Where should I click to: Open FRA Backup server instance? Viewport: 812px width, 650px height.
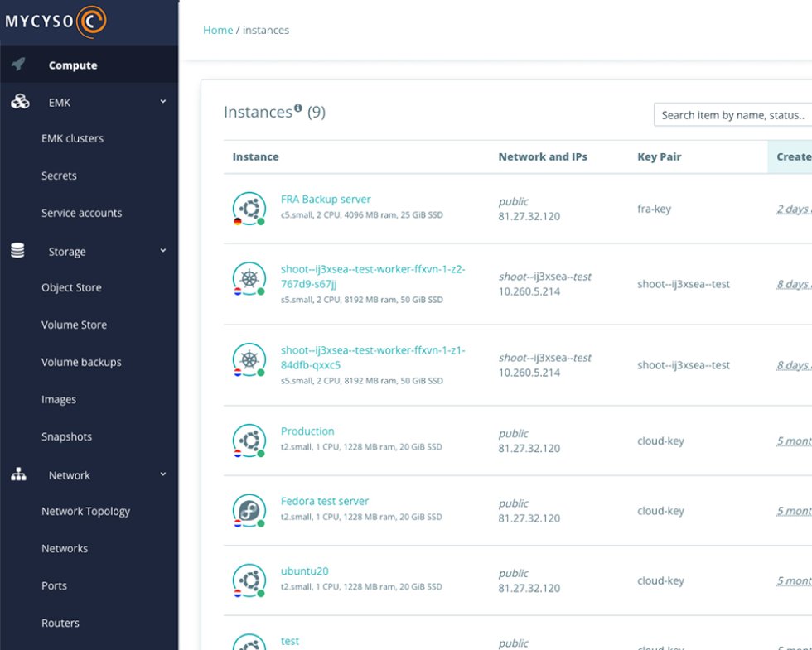click(x=326, y=200)
